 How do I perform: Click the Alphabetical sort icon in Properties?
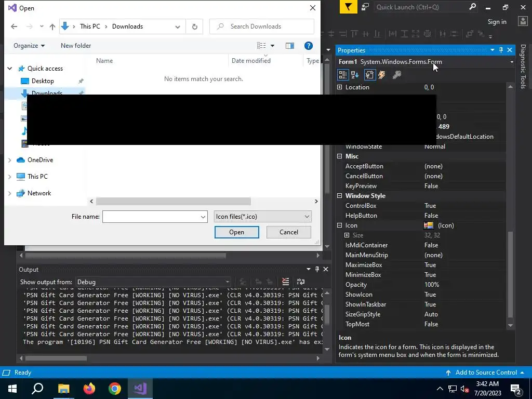point(355,75)
